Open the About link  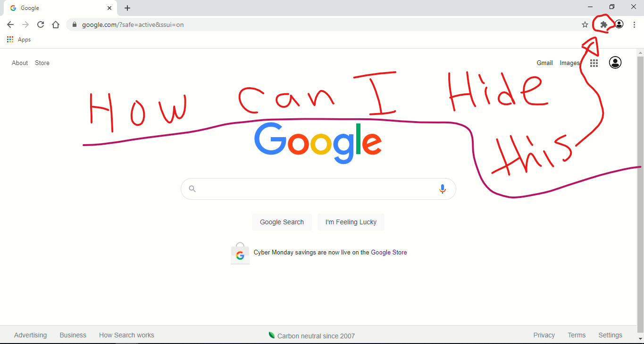click(20, 63)
